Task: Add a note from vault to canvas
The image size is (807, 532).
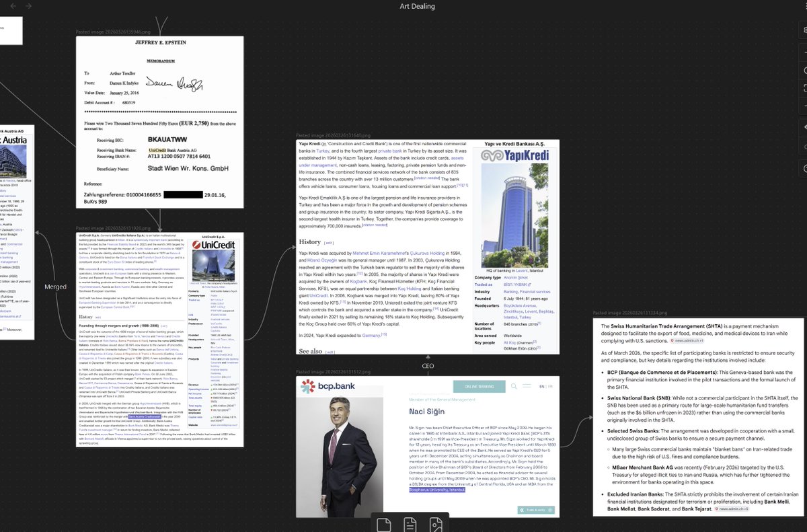Action: pyautogui.click(x=410, y=523)
